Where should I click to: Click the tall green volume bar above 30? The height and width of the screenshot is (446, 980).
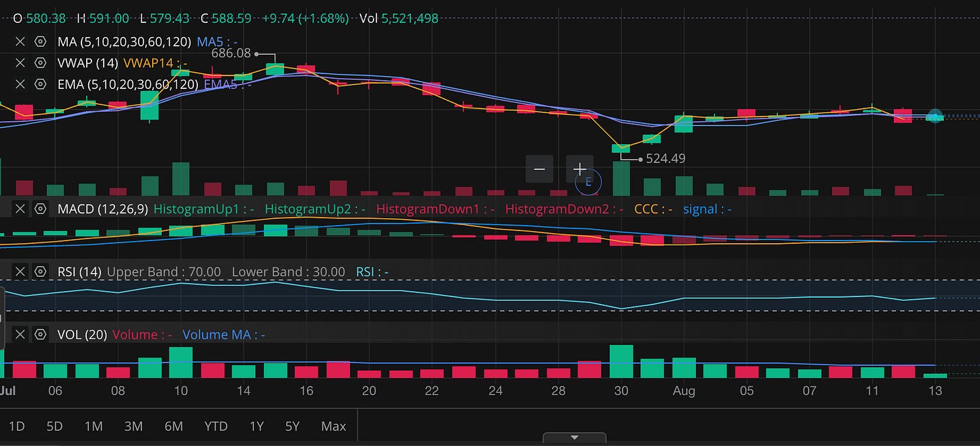[x=621, y=361]
